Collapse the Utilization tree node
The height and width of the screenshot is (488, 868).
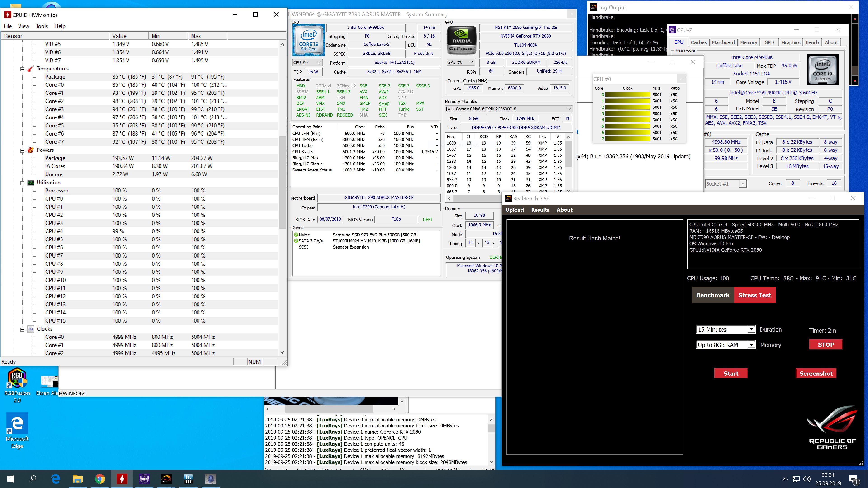point(22,183)
